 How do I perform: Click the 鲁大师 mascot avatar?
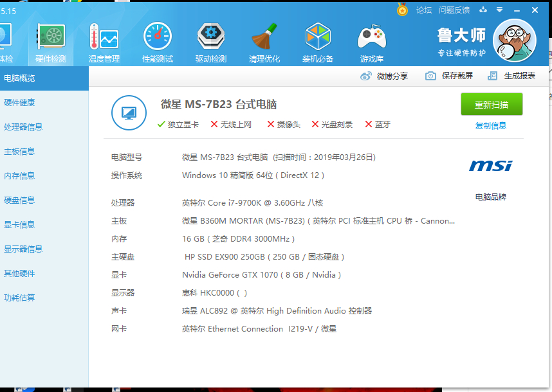[514, 40]
